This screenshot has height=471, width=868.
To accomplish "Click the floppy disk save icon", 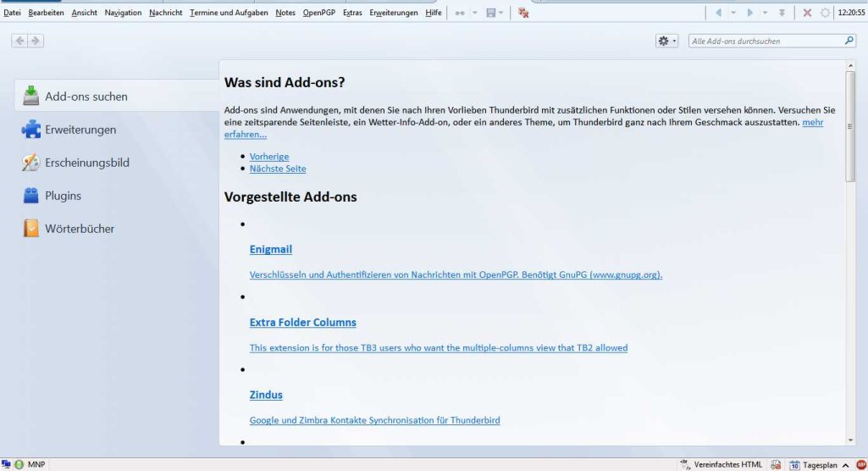I will click(x=491, y=13).
